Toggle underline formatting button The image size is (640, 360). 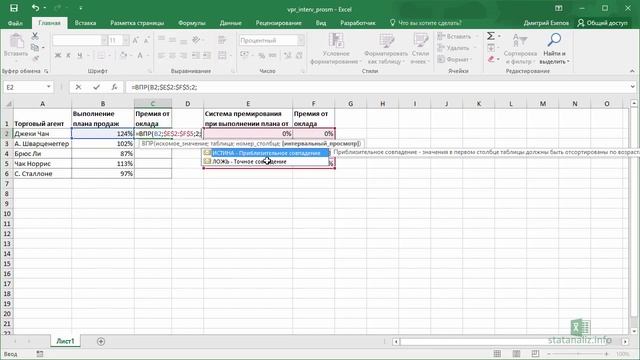pos(79,55)
